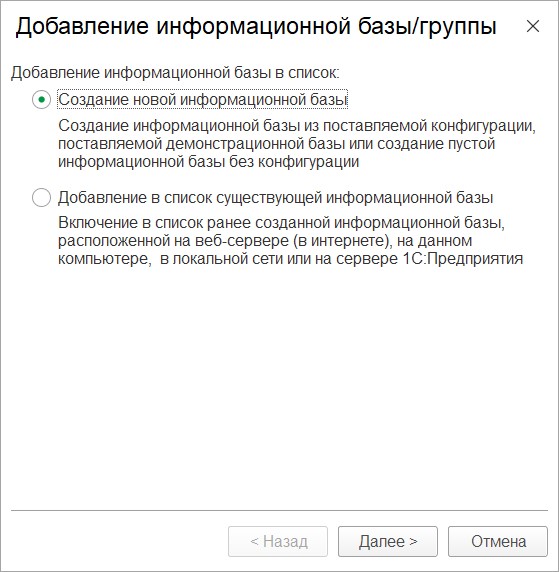Click text 'информационной базы без конфигурации'
Viewport: 559px width, 572px height.
(208, 162)
